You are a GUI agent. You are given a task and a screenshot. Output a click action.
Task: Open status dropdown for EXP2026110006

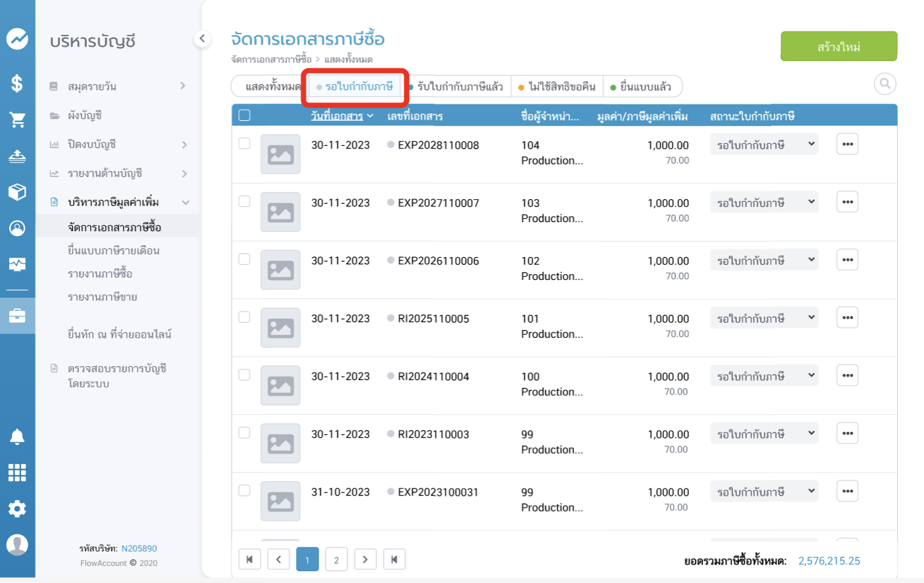coord(764,260)
